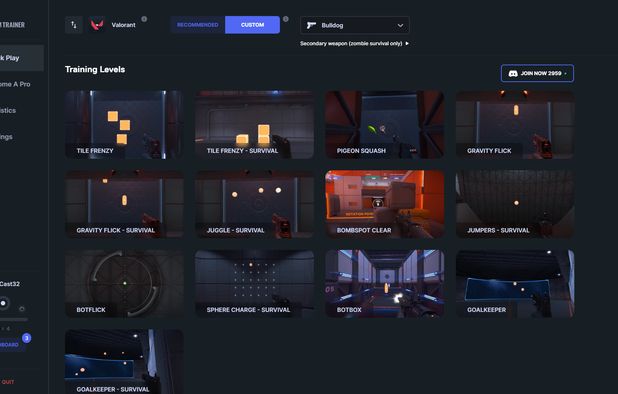Screen dimensions: 618x394
Task: Open the Bulldog weapon dropdown
Action: [x=355, y=25]
